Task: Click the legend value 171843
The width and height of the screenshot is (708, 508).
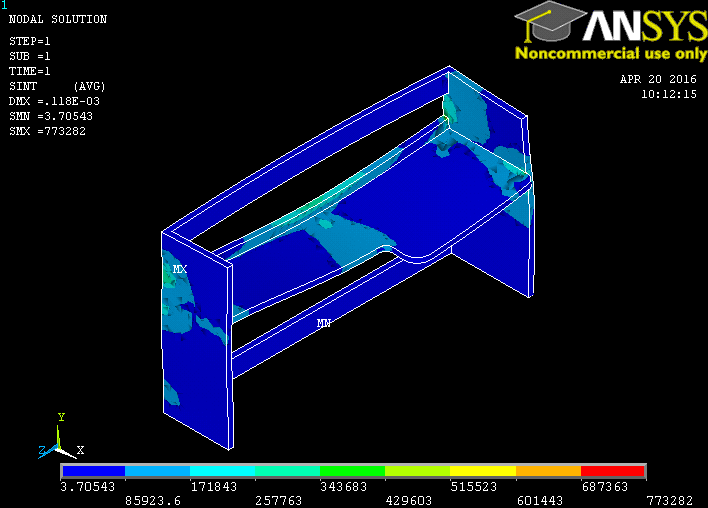Action: tap(214, 487)
